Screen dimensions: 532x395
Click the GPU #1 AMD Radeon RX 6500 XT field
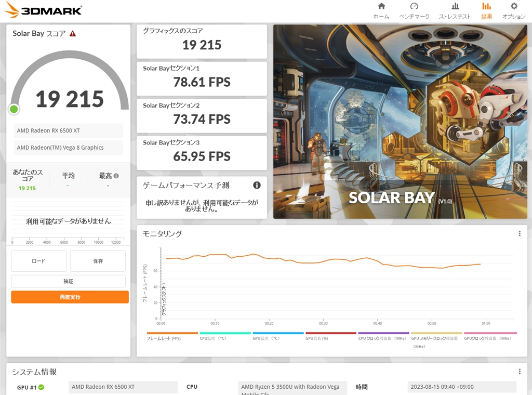click(x=123, y=387)
